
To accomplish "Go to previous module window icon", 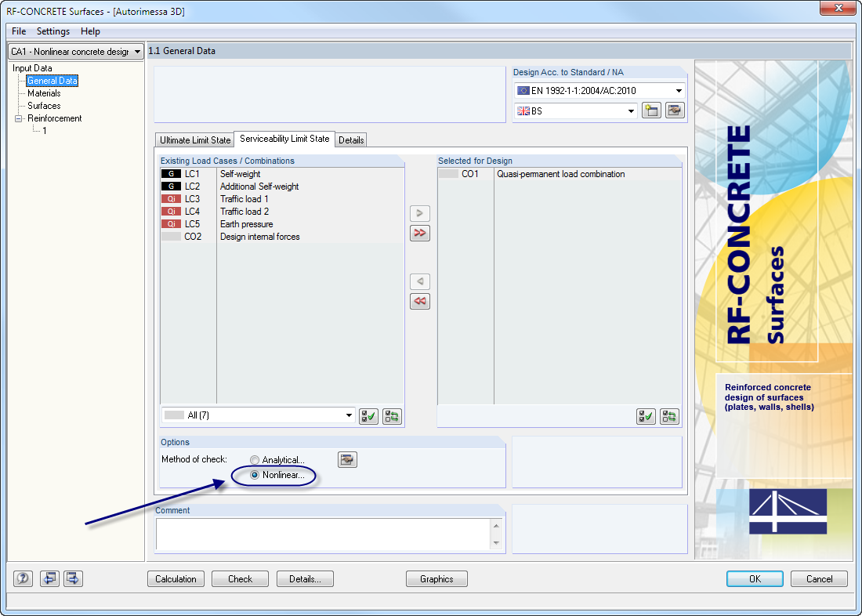I will coord(49,578).
